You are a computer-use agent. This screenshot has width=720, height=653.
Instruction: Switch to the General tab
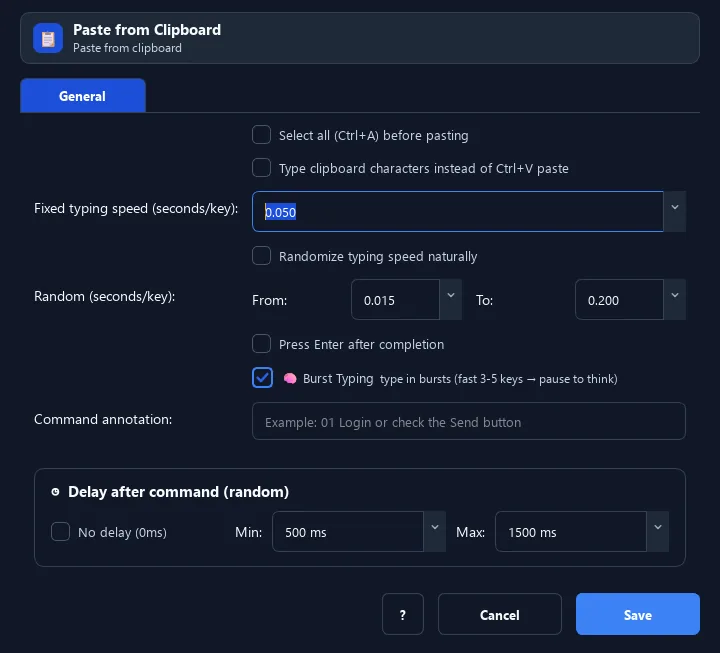coord(83,96)
